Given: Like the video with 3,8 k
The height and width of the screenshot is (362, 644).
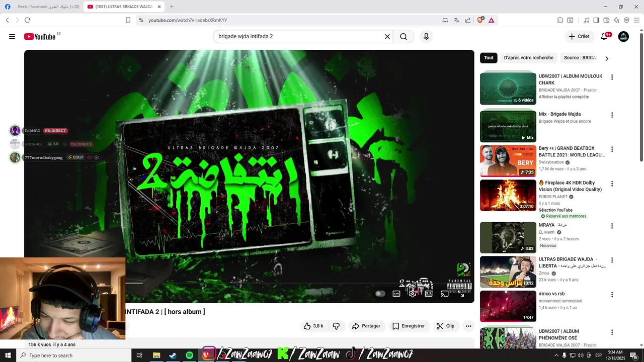Looking at the screenshot, I should coord(313,326).
